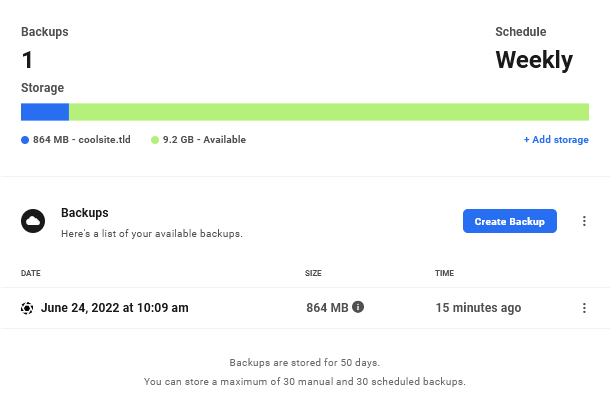Click the 864 MB - coolsite.tld legend label
The width and height of the screenshot is (610, 409).
pyautogui.click(x=82, y=140)
